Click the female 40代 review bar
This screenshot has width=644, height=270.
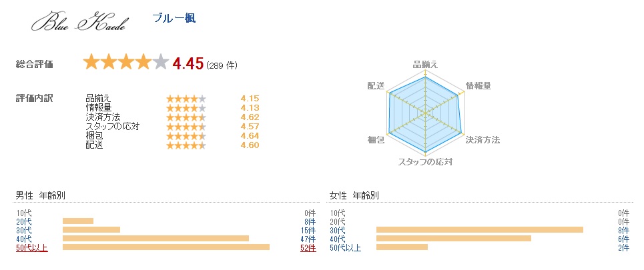(x=454, y=239)
